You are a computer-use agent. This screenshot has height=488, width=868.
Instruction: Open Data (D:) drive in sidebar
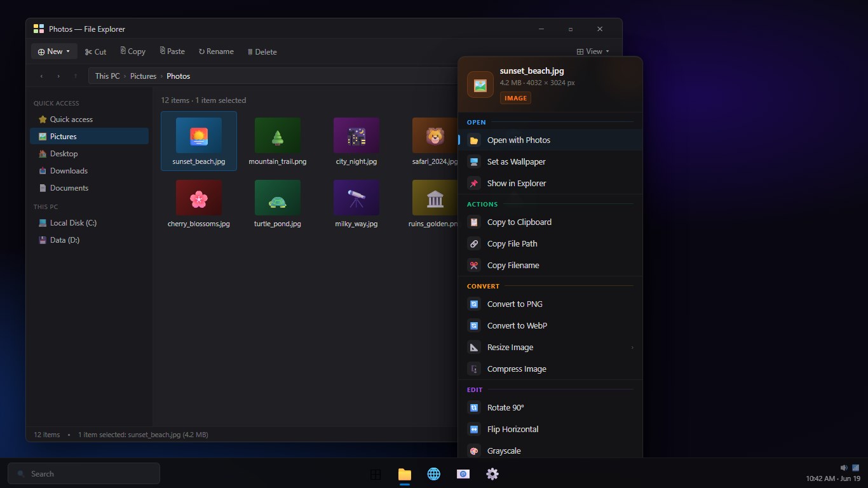89,240
